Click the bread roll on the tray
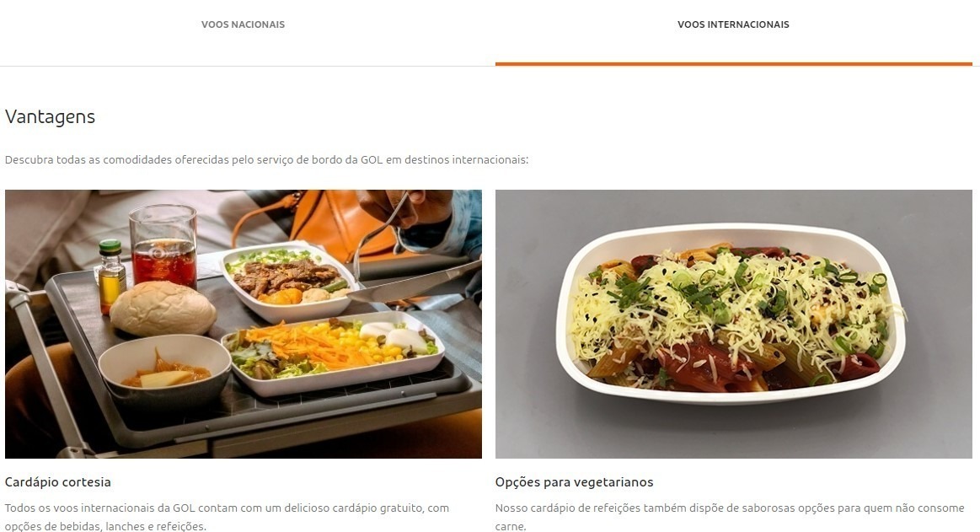This screenshot has height=532, width=980. pyautogui.click(x=163, y=309)
